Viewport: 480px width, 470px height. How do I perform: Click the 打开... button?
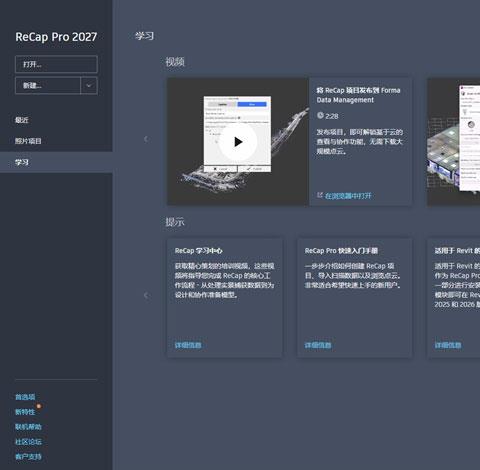(56, 64)
